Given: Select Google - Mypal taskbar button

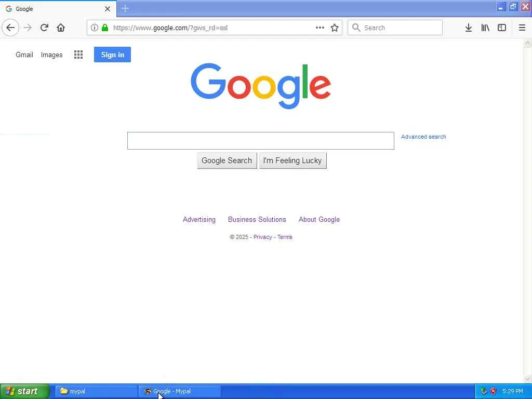Looking at the screenshot, I should pos(180,391).
